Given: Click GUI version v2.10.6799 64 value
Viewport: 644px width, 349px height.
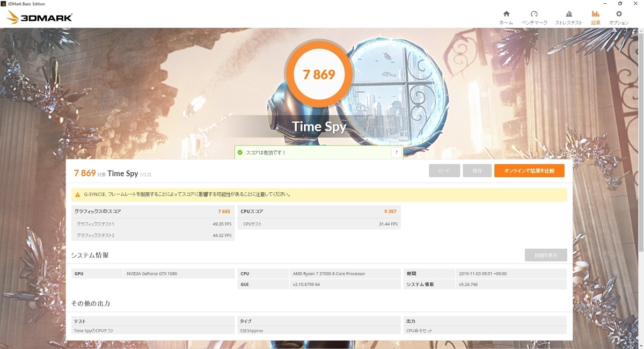Looking at the screenshot, I should [x=306, y=285].
